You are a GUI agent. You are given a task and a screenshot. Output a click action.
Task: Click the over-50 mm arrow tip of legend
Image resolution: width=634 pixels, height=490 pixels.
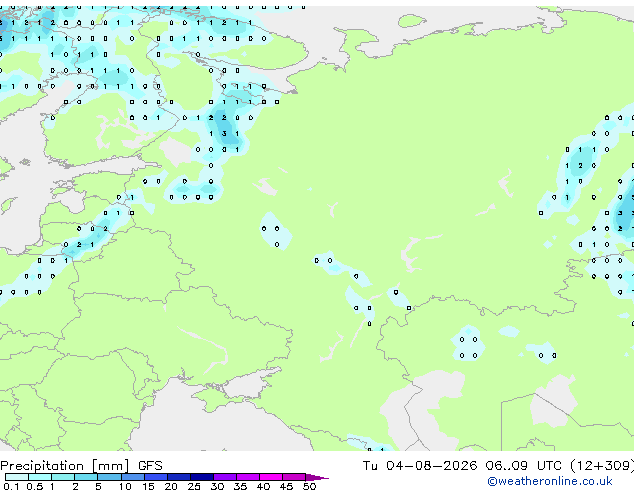(317, 477)
